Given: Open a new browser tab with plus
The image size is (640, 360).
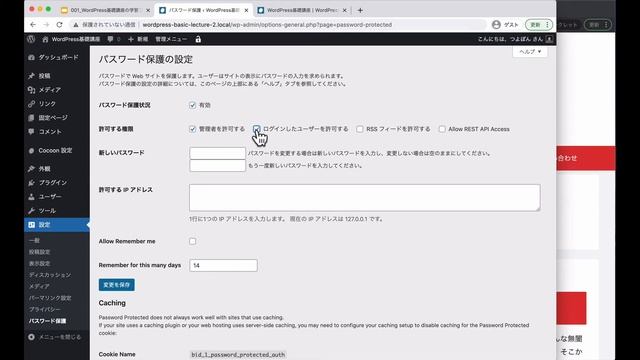Looking at the screenshot, I should [360, 10].
